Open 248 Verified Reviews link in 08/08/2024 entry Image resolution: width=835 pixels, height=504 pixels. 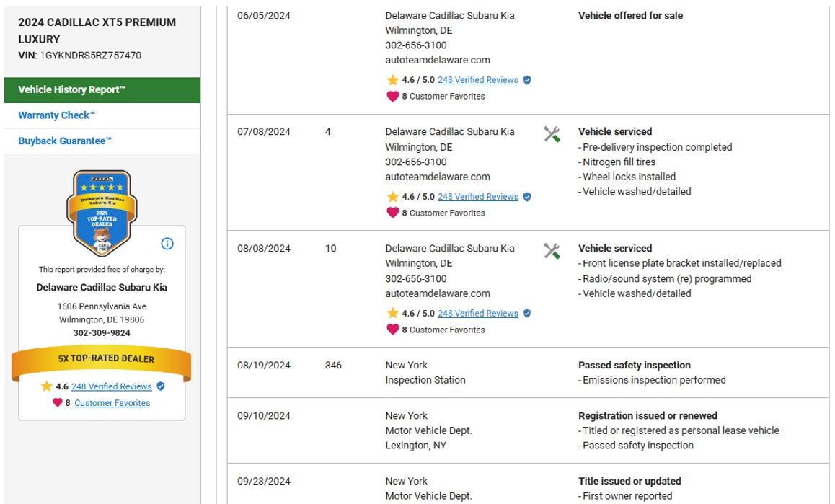(x=477, y=314)
